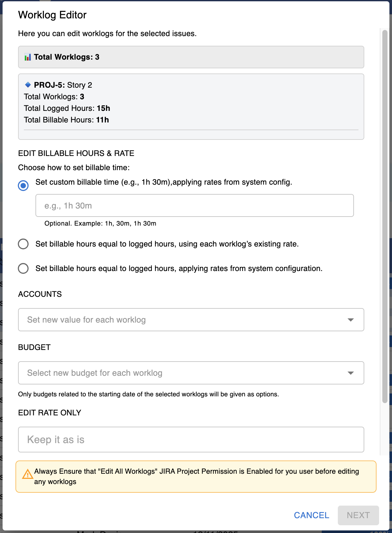Image resolution: width=392 pixels, height=533 pixels.
Task: Click the 'ACCOUNTS' section heading
Action: pos(40,294)
